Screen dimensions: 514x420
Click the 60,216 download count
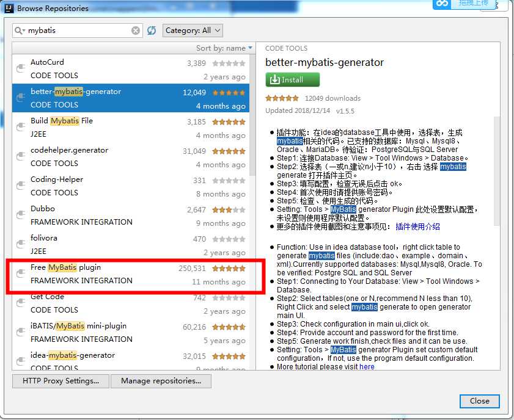194,327
